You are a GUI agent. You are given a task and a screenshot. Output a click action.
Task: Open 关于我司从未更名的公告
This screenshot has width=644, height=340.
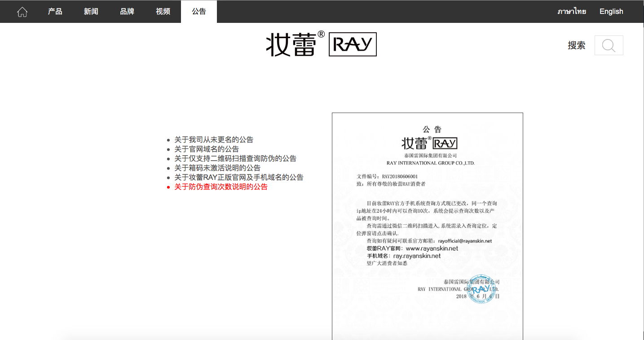pos(214,139)
